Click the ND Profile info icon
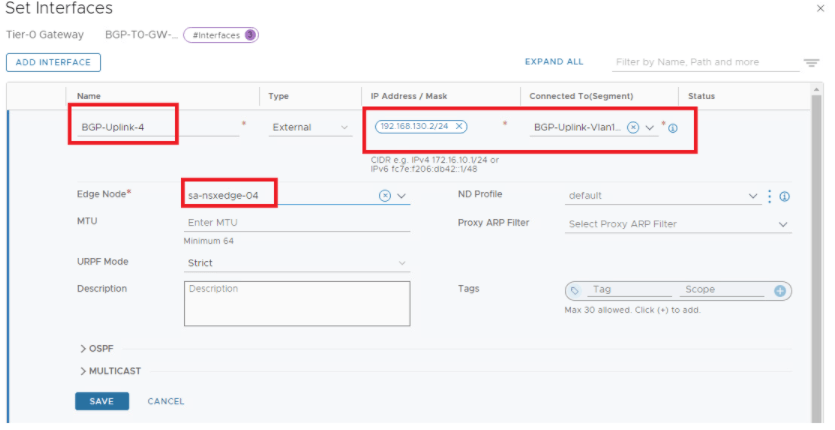This screenshot has width=835, height=430. 785,197
